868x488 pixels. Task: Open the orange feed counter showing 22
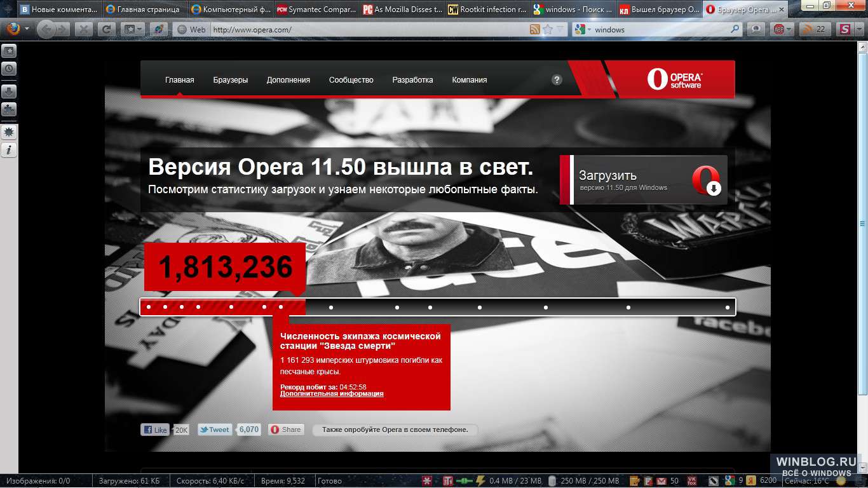tap(815, 29)
